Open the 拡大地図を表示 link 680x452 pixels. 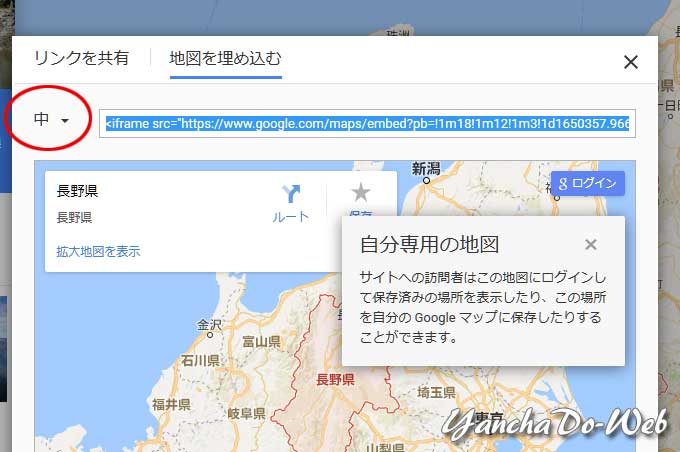(98, 251)
